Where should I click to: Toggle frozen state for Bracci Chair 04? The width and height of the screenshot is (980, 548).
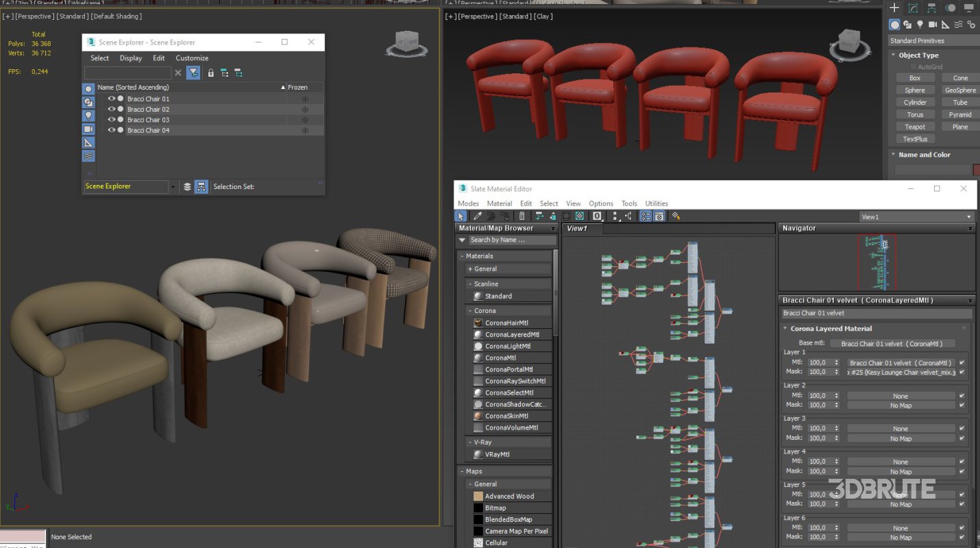(305, 130)
